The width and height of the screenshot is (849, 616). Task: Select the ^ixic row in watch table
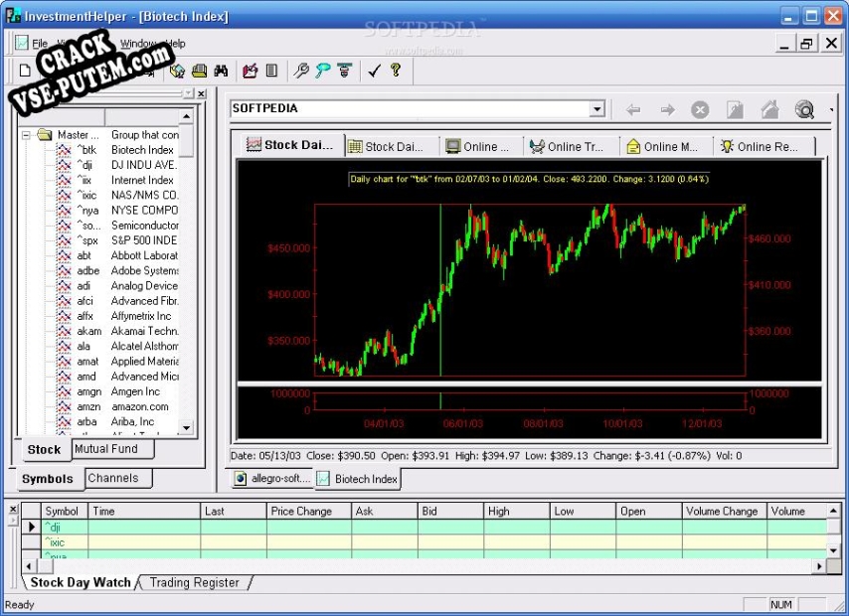pyautogui.click(x=424, y=541)
